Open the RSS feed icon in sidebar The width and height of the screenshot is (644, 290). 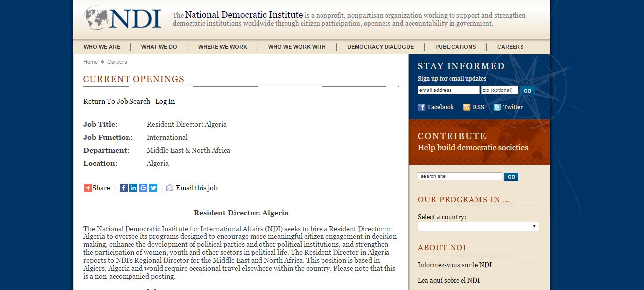click(466, 107)
